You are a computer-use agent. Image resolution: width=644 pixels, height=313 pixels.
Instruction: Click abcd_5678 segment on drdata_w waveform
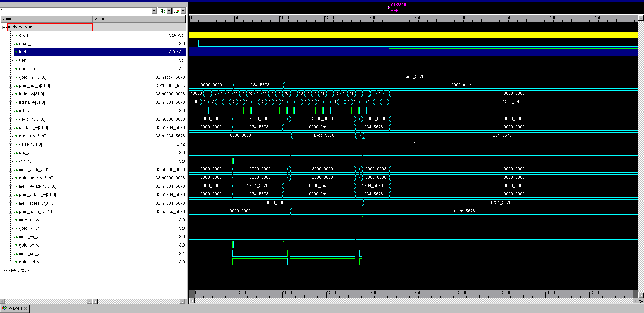coord(324,135)
